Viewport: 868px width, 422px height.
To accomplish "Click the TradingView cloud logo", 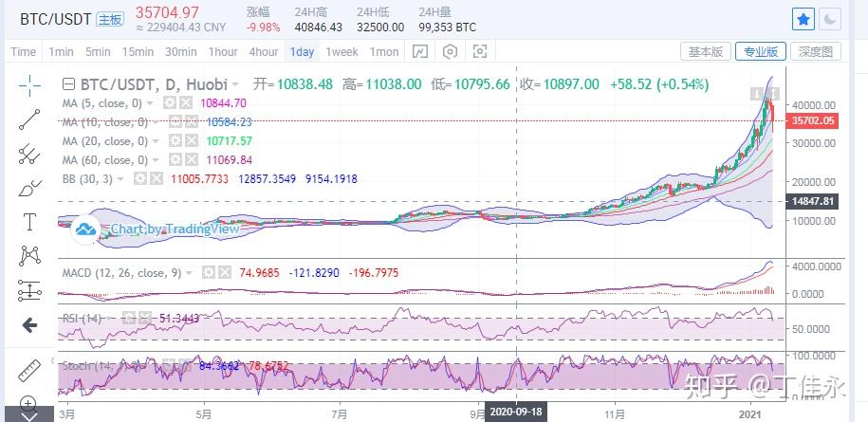I will coord(85,229).
